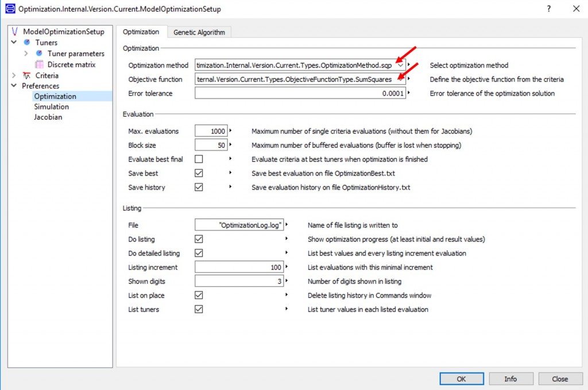Viewport: 588px width, 390px height.
Task: Click the OptimizationLog.log file field
Action: [239, 225]
